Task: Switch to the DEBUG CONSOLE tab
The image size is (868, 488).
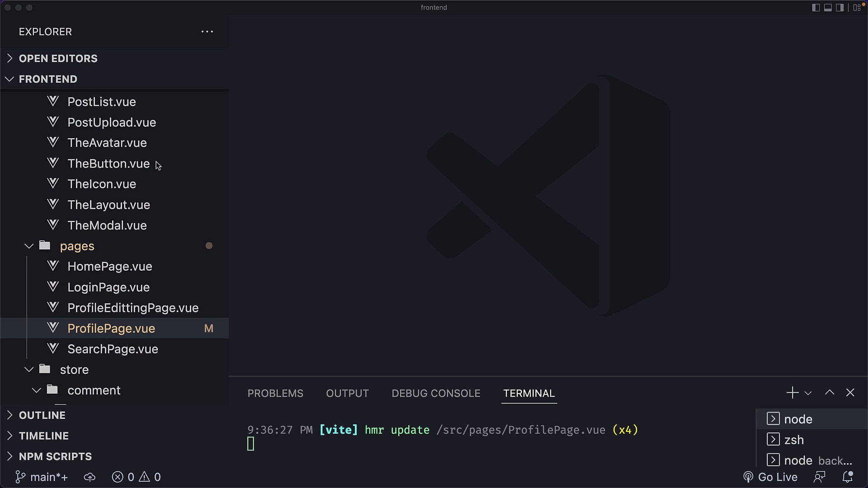Action: coord(435,393)
